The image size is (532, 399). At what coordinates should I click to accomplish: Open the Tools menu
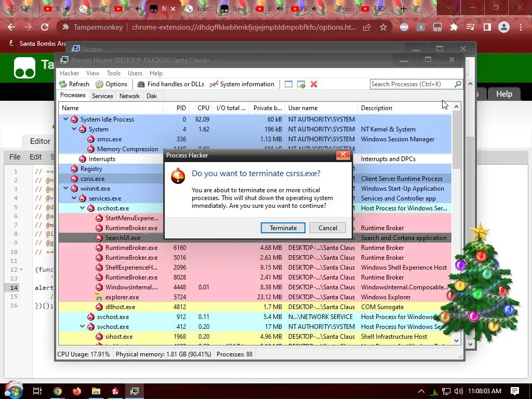tap(113, 73)
